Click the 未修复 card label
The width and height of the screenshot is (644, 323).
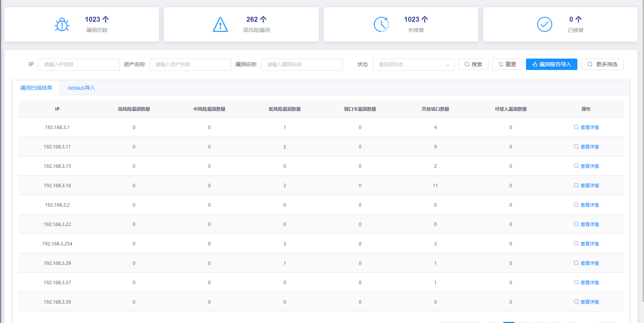416,30
